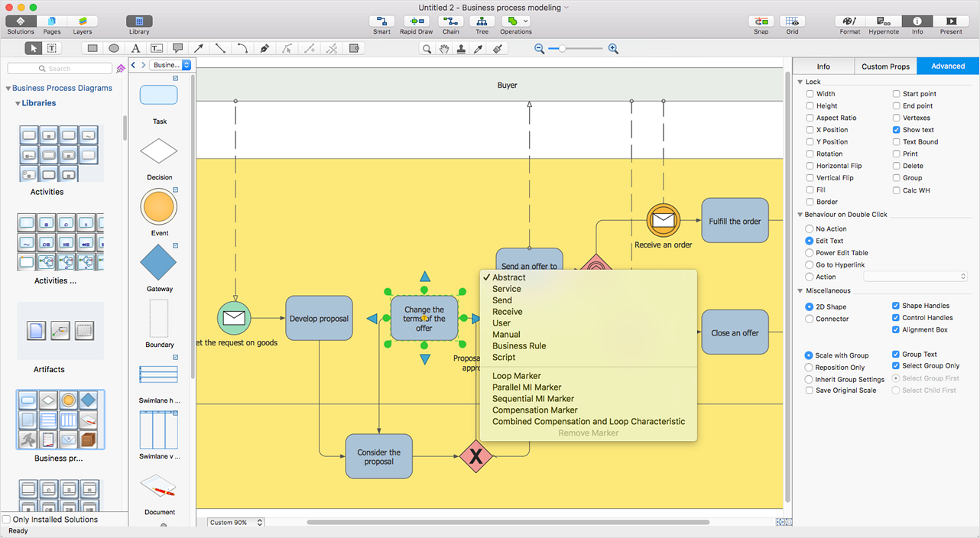This screenshot has height=538, width=980.
Task: Toggle the Snap icon in toolbar
Action: pyautogui.click(x=761, y=22)
